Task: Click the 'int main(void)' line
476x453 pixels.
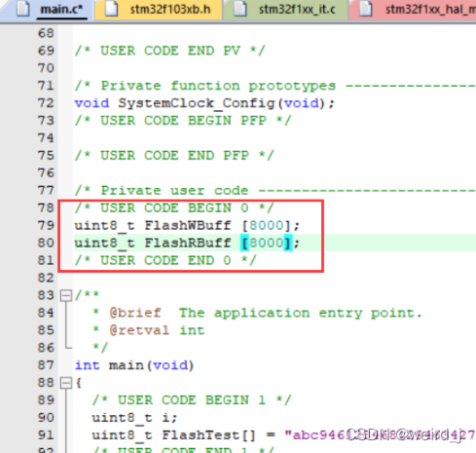Action: [x=134, y=365]
